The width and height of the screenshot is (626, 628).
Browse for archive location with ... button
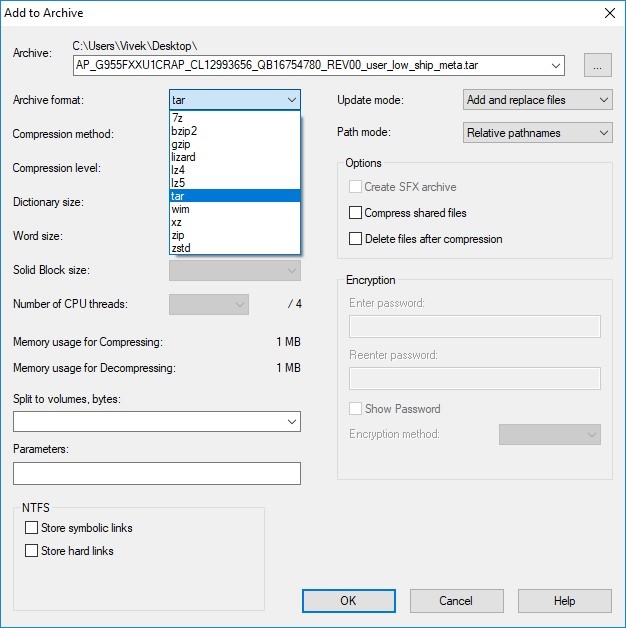tap(598, 65)
